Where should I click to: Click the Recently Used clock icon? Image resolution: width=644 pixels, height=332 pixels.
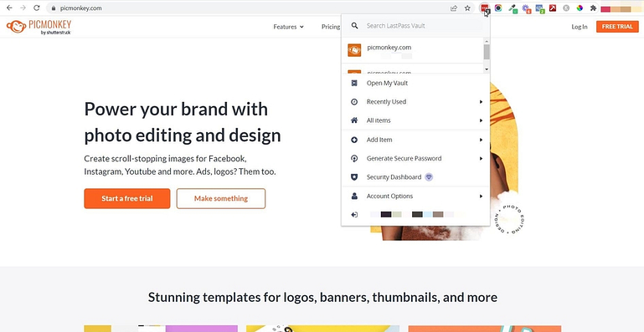[354, 102]
